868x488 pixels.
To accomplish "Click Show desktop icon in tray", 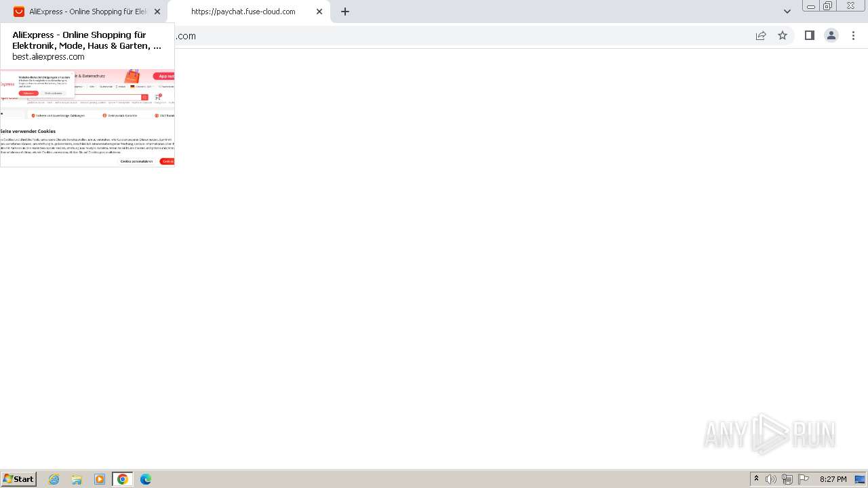I will click(x=860, y=479).
